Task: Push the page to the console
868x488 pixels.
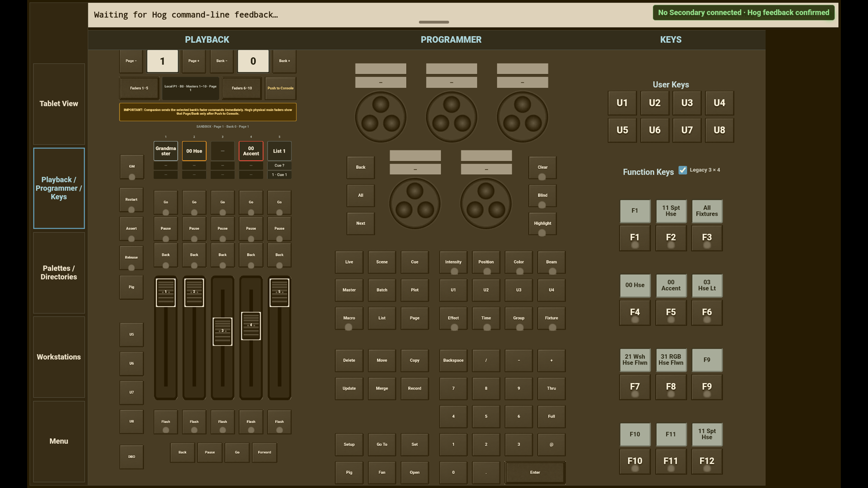Action: click(x=280, y=88)
